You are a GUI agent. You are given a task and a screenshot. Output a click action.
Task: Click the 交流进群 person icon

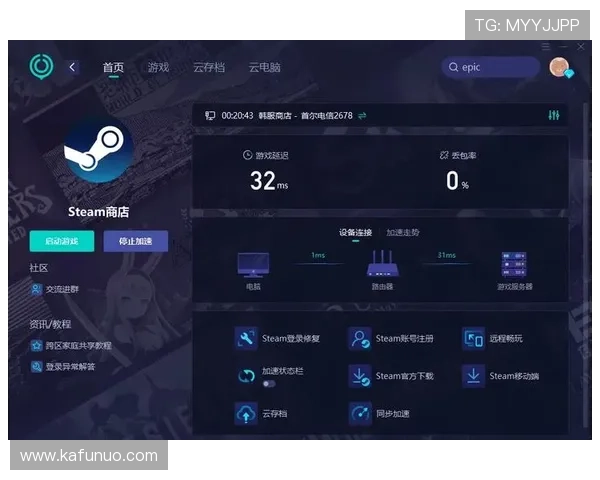click(x=36, y=289)
